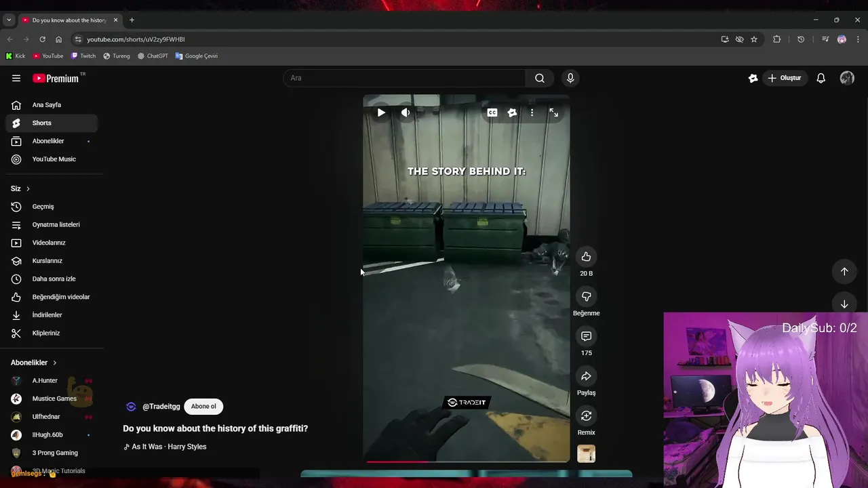Open the Mustice Games channel
The image size is (868, 488).
[52, 399]
